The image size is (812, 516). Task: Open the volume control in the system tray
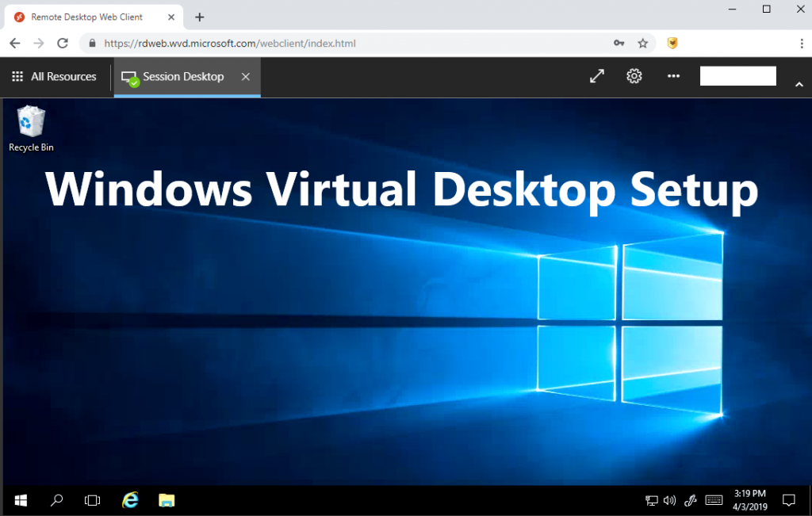(669, 500)
